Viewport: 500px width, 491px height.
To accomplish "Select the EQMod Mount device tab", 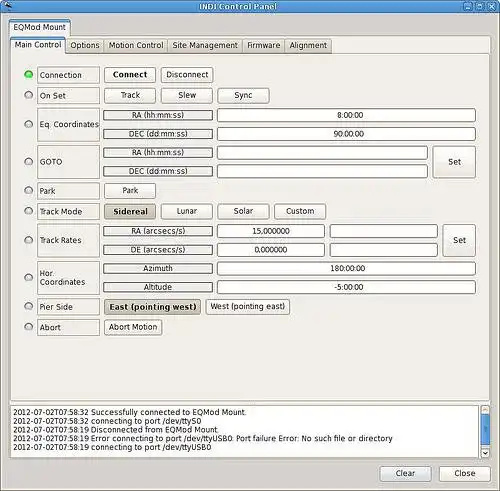I will click(x=40, y=27).
